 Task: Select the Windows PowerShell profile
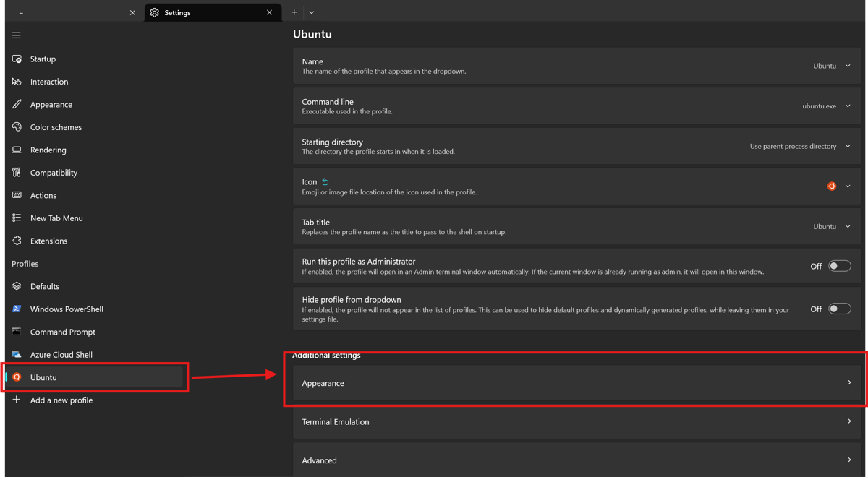[95, 309]
